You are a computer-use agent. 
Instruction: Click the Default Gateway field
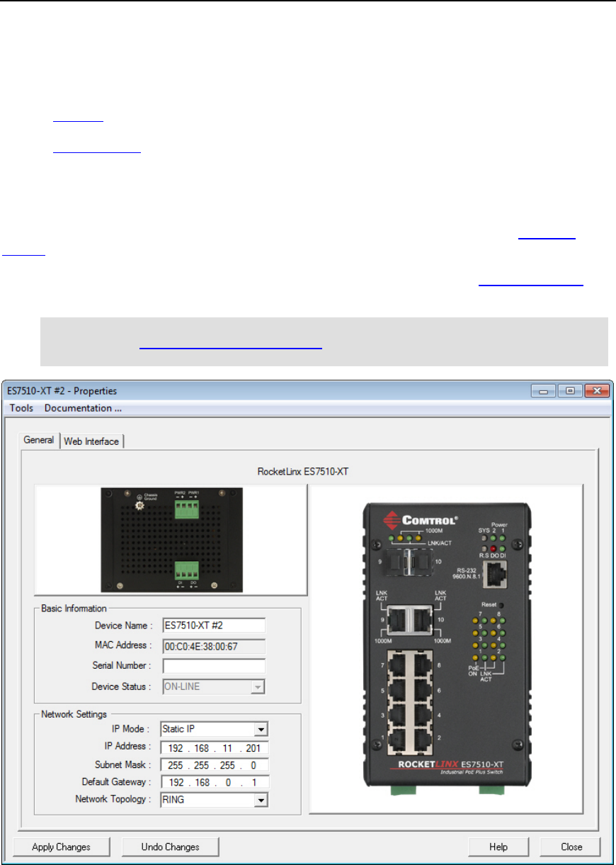(214, 782)
